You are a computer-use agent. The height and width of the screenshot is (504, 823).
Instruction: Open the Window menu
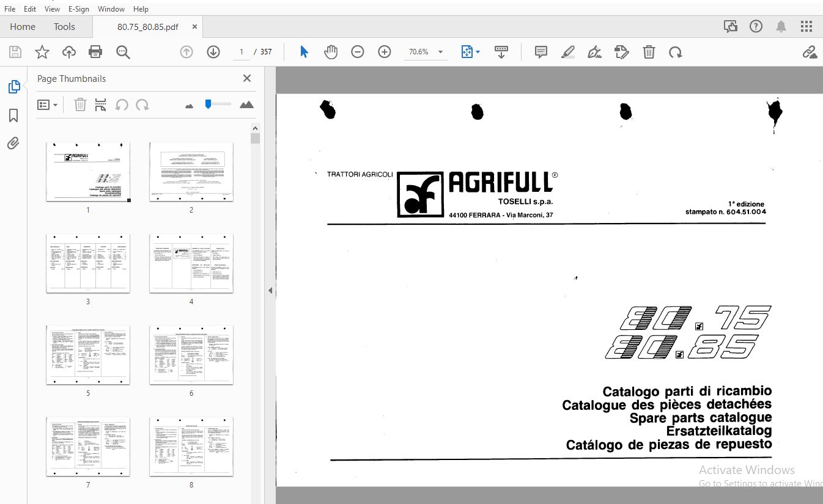pyautogui.click(x=111, y=9)
